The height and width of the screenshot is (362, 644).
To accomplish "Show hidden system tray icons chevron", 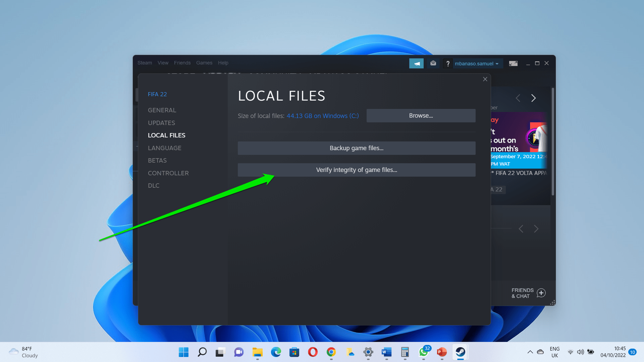I will pos(530,352).
